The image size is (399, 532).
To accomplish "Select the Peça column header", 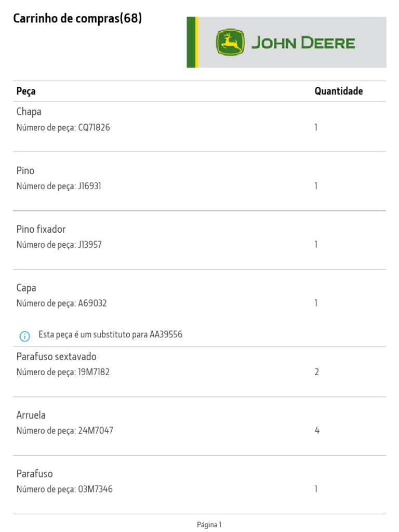I will pos(26,91).
